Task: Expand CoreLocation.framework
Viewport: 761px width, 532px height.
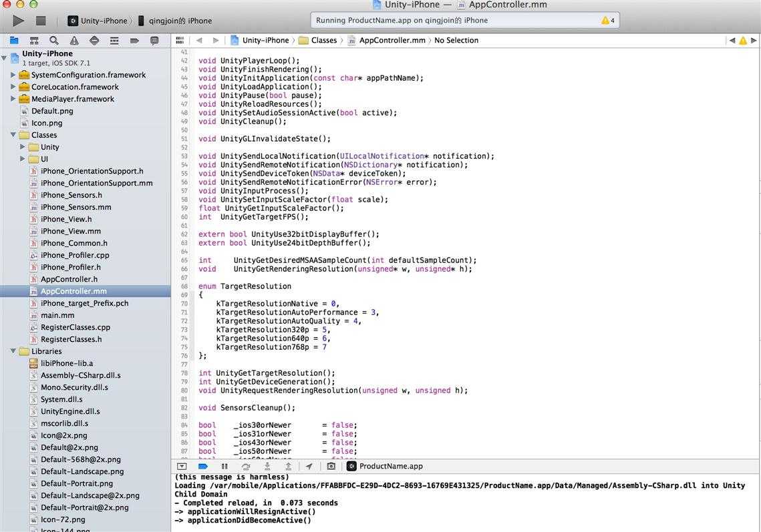Action: [x=13, y=87]
